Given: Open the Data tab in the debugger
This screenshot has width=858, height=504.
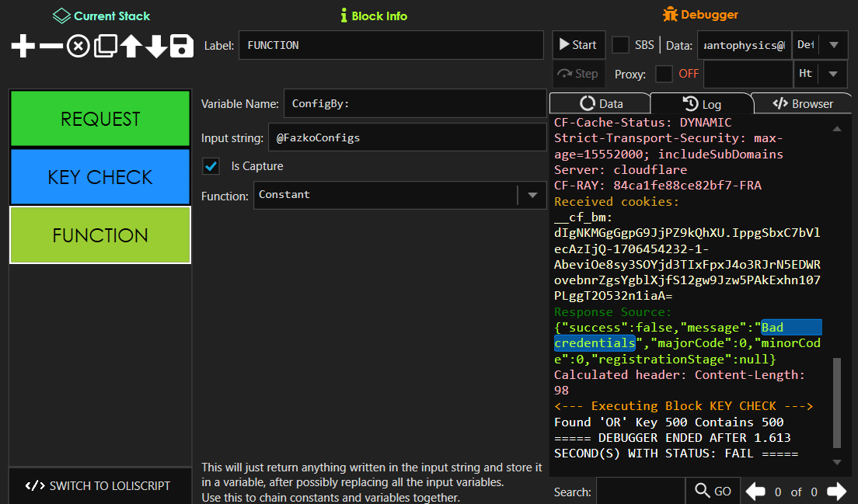Looking at the screenshot, I should 600,103.
